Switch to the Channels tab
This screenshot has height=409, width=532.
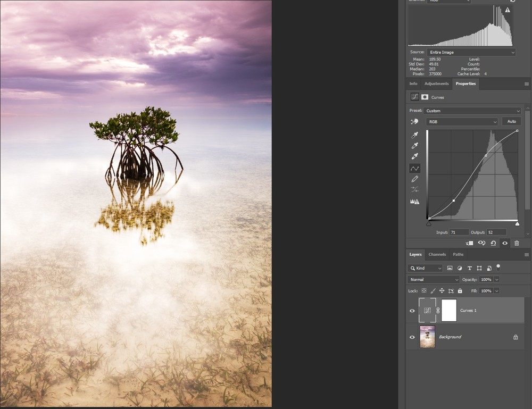tap(437, 254)
